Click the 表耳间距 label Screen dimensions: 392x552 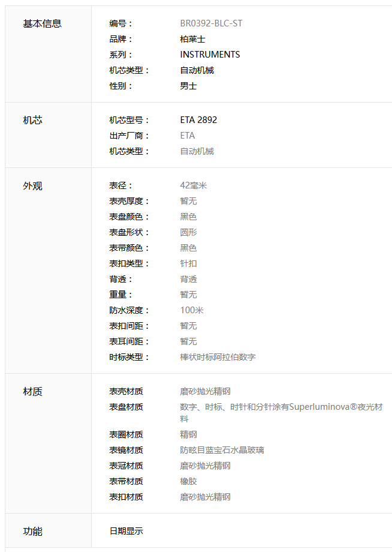coord(129,341)
